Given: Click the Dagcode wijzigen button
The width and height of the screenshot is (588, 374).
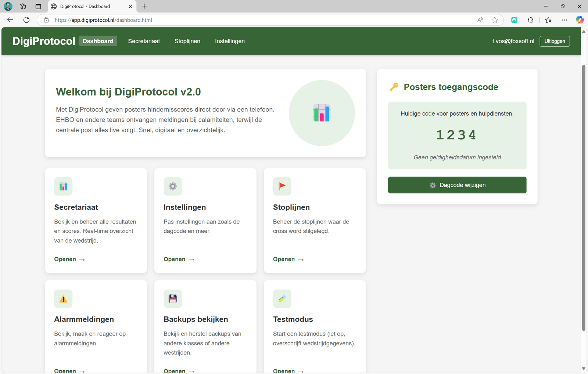Looking at the screenshot, I should pyautogui.click(x=457, y=185).
